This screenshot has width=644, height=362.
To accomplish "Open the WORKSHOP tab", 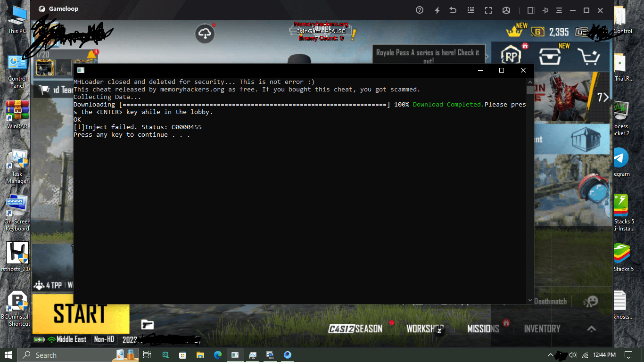I will tap(425, 329).
